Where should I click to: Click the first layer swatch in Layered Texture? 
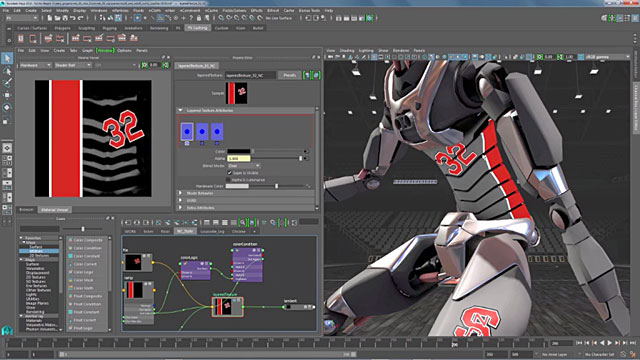[187, 132]
